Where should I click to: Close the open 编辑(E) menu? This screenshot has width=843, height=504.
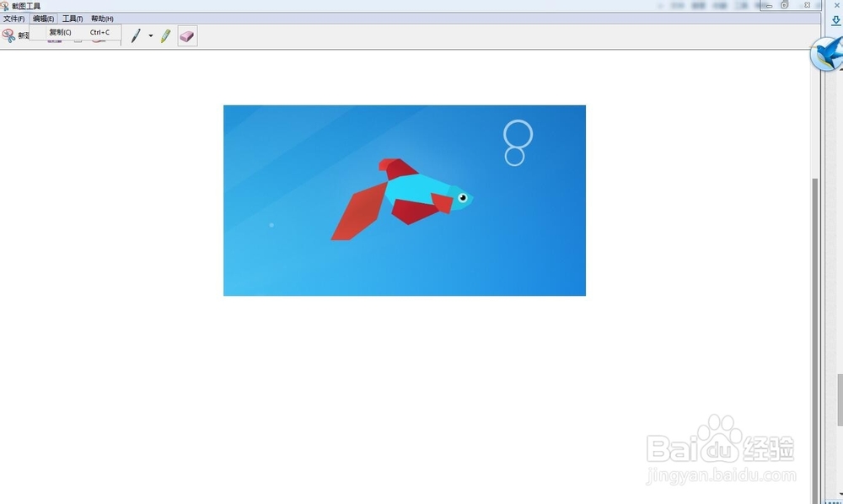point(43,19)
